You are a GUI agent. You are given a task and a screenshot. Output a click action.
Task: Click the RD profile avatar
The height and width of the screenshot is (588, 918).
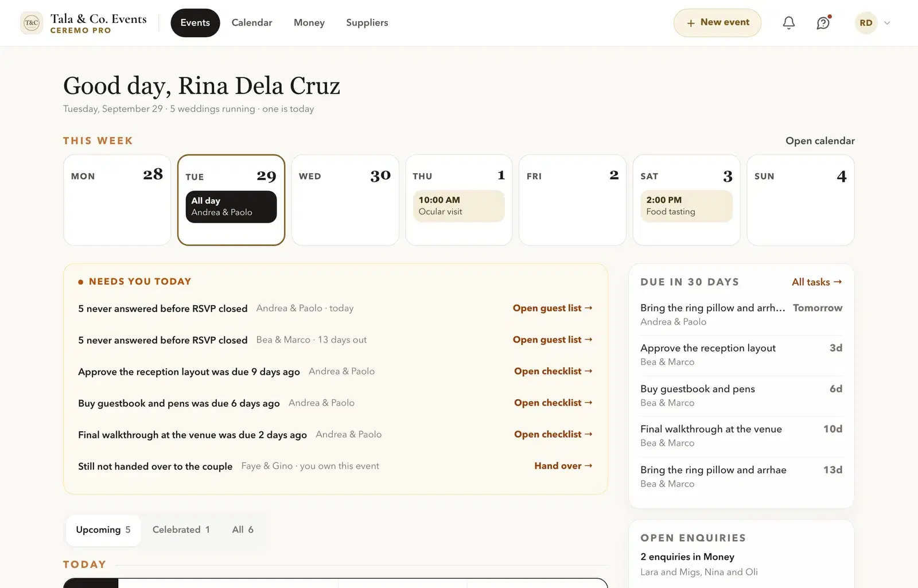tap(866, 23)
